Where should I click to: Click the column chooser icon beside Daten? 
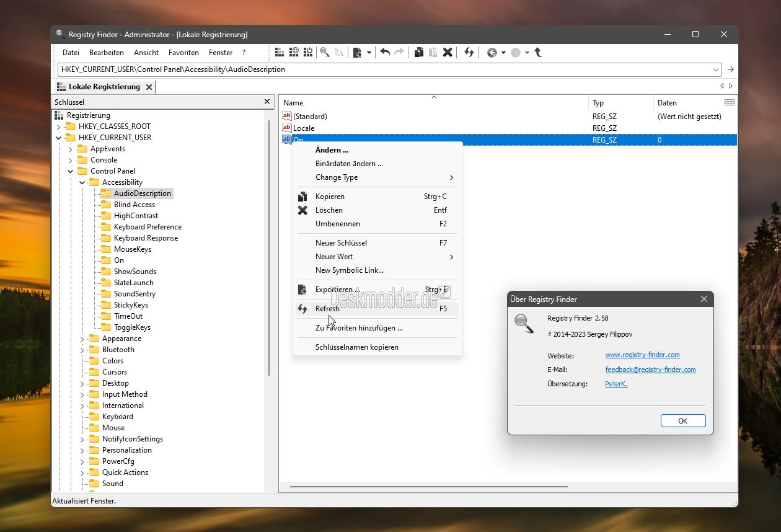[x=730, y=102]
